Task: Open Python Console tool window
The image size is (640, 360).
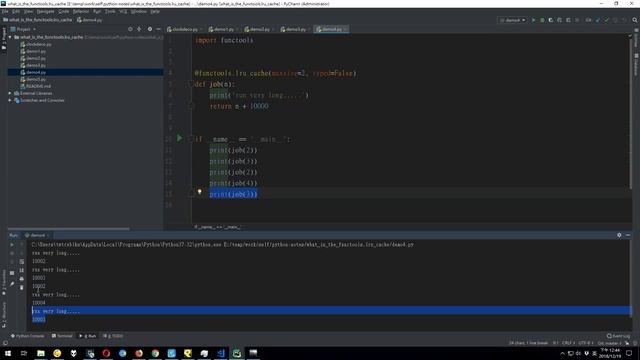Action: pos(27,336)
